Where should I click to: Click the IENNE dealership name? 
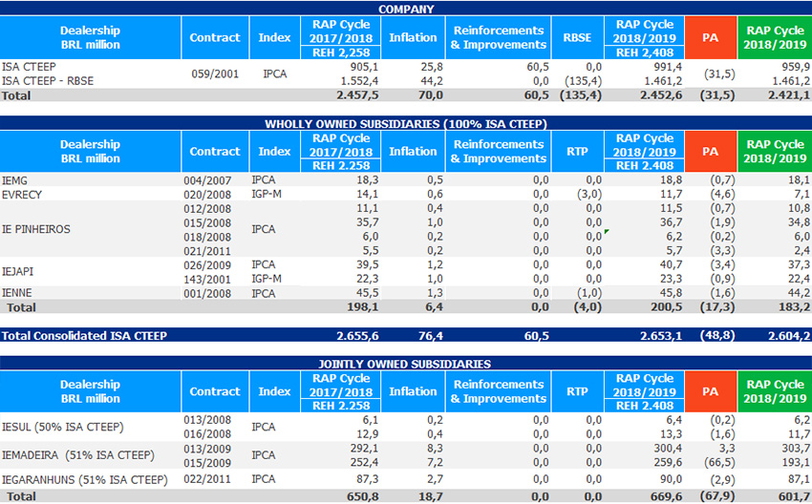[x=16, y=293]
